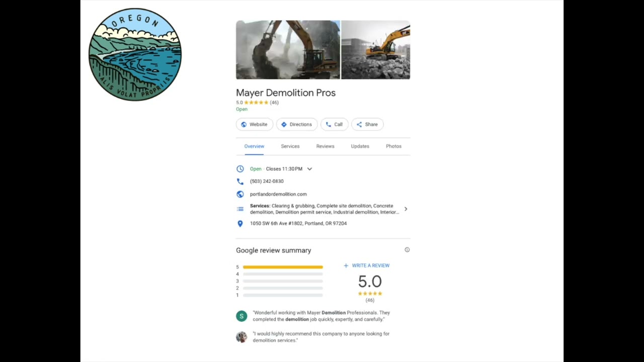Click the review summary info icon
644x362 pixels.
(407, 250)
